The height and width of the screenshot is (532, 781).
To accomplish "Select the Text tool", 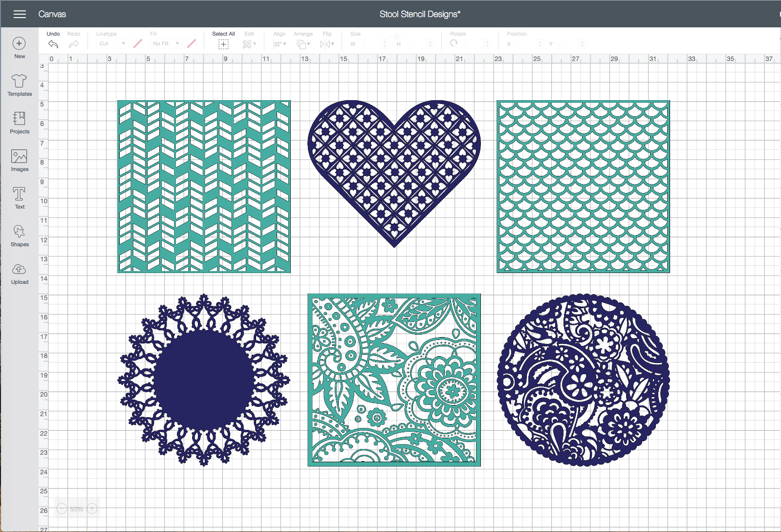I will tap(20, 194).
